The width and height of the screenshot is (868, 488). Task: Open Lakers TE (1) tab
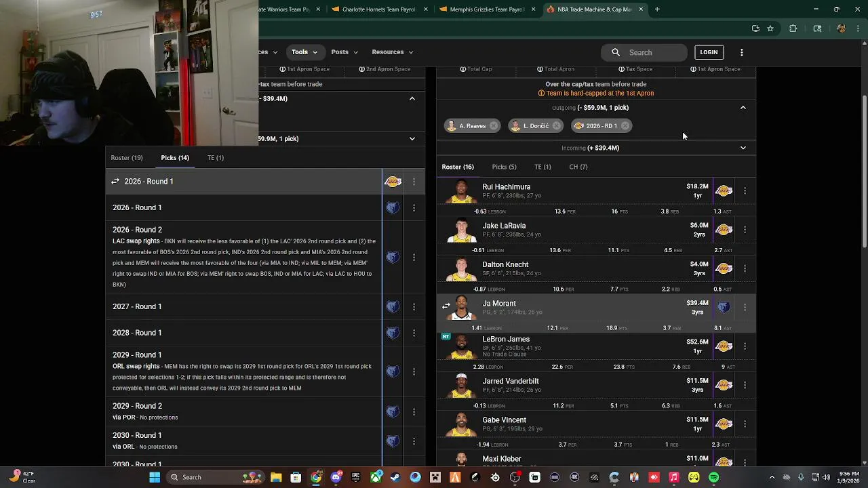pos(542,167)
